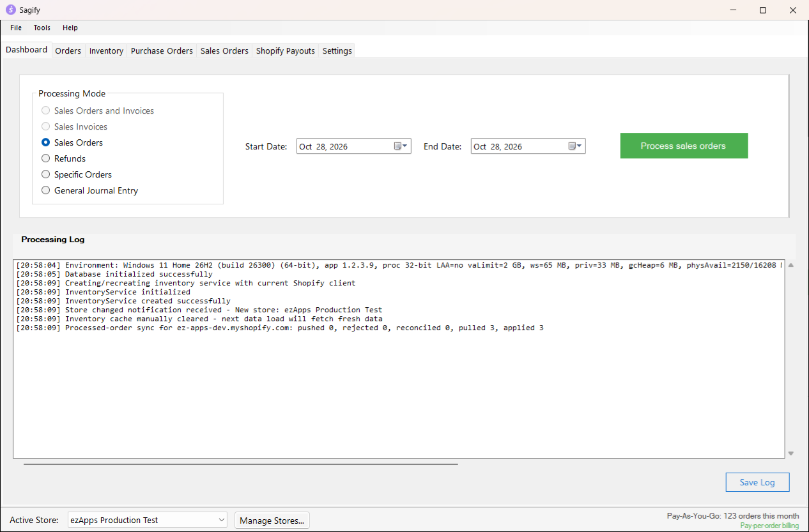Click the Environment log line
Viewport: 809px width, 532px height.
tap(399, 265)
